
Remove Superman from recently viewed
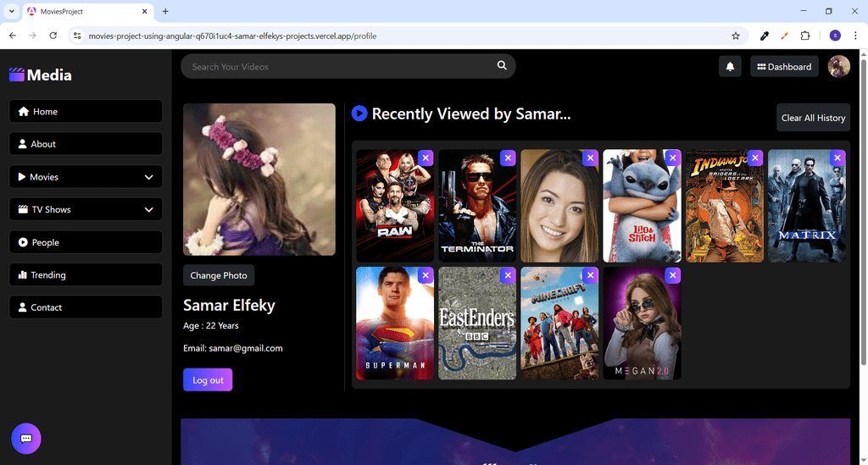point(426,274)
